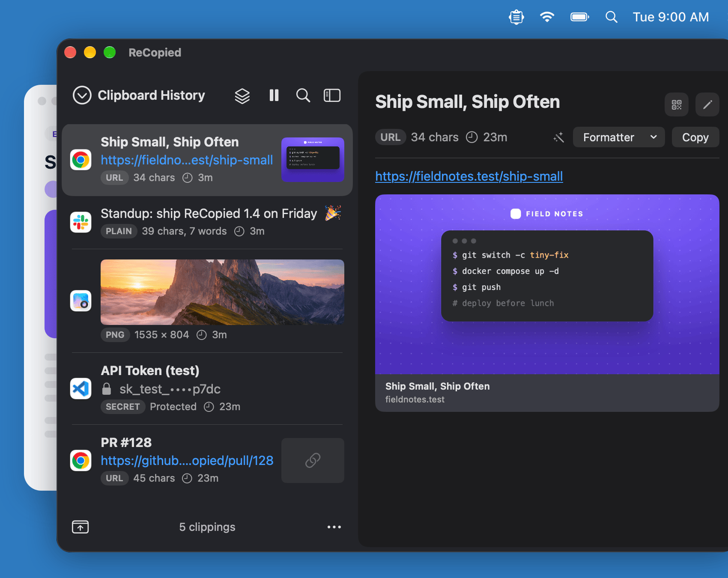Viewport: 728px width, 578px height.
Task: Select the PR #128 clipping title
Action: click(126, 442)
